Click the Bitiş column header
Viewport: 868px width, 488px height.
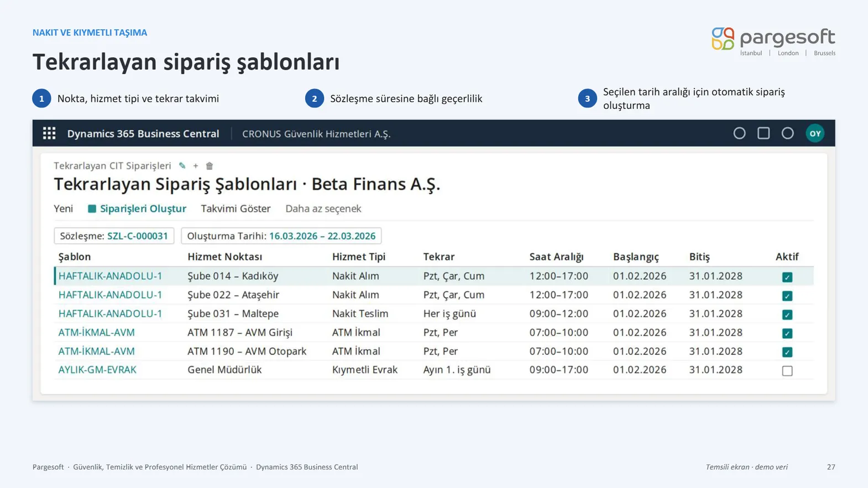pos(699,256)
